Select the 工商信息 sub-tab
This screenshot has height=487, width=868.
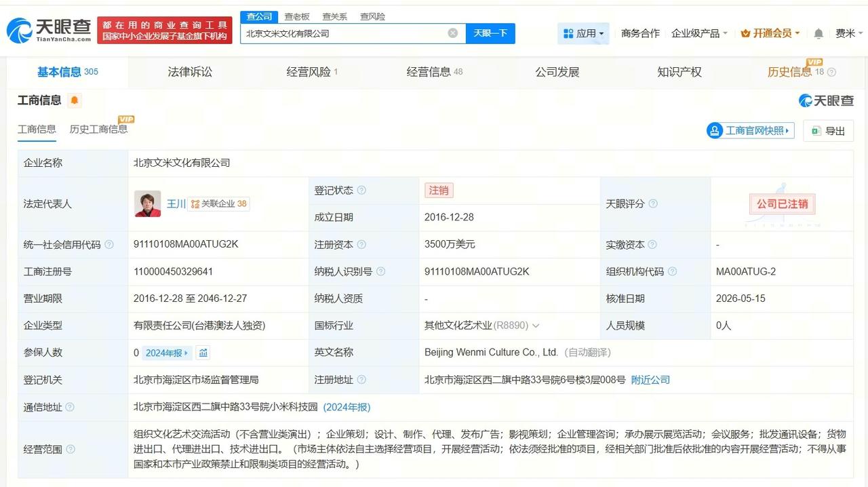[37, 129]
